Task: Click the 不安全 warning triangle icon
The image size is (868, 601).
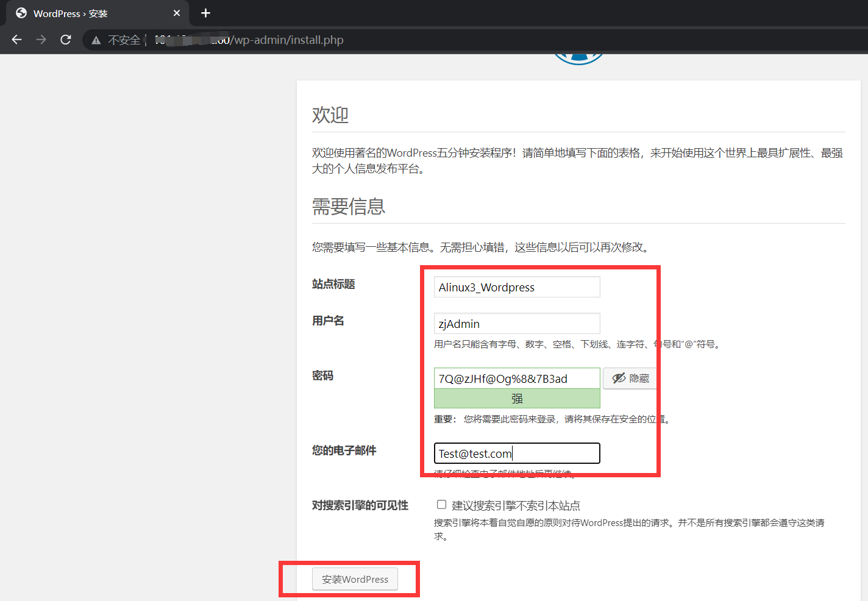Action: 96,40
